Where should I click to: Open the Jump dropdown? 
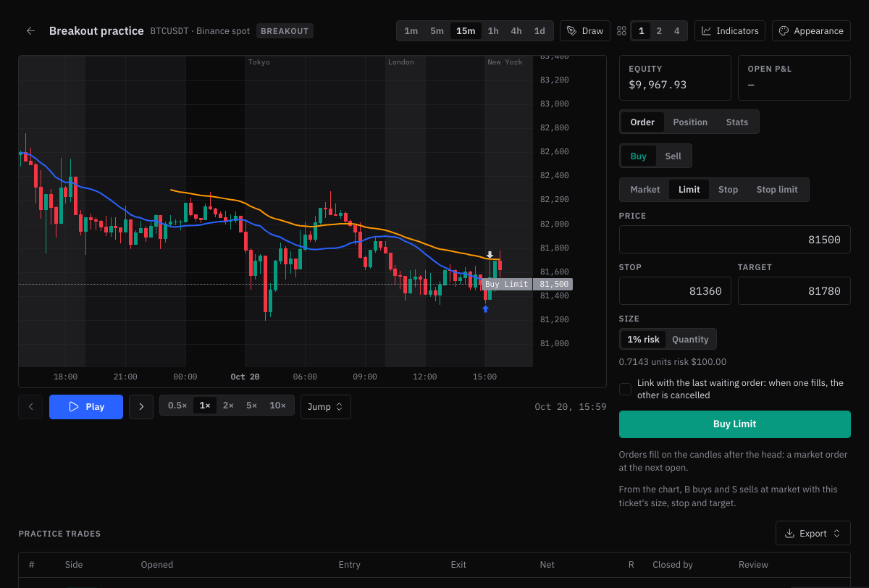coord(325,407)
